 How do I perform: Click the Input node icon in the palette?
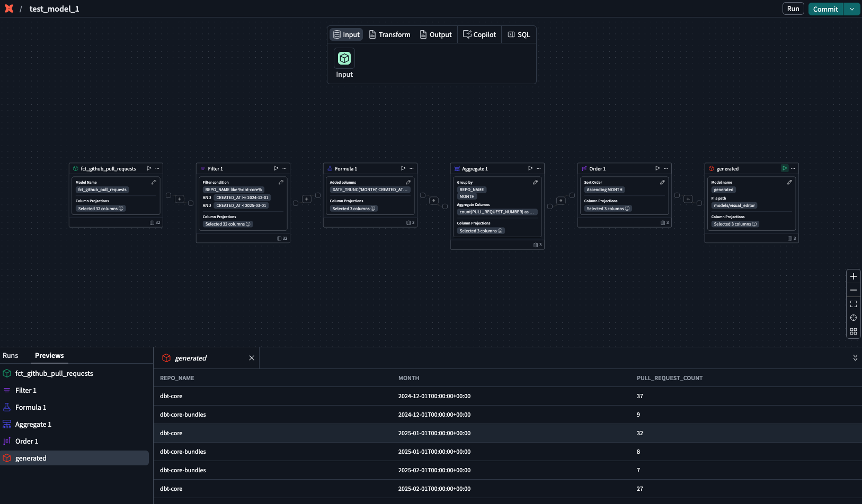tap(344, 58)
